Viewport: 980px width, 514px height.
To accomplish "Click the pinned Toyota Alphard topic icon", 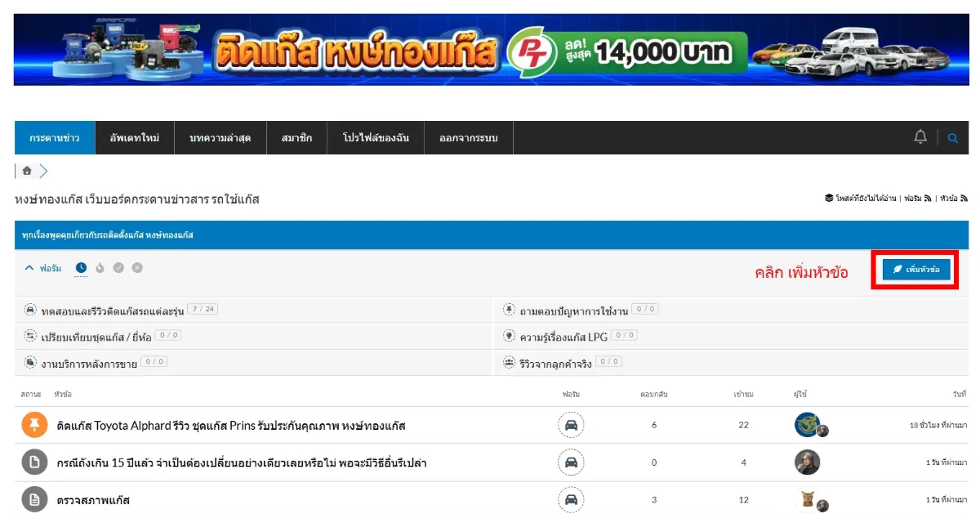I will pos(34,425).
